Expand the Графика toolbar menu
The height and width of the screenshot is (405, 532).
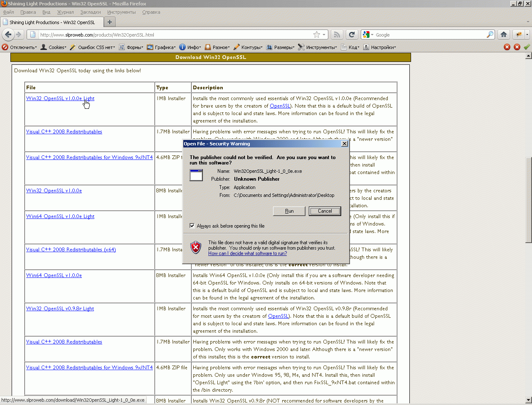[x=161, y=47]
